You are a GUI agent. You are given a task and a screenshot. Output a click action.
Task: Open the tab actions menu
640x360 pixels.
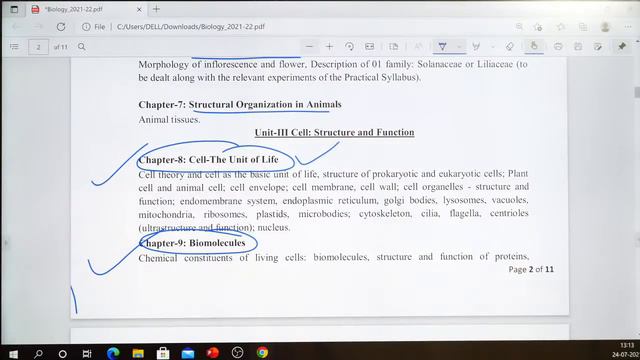(14, 9)
